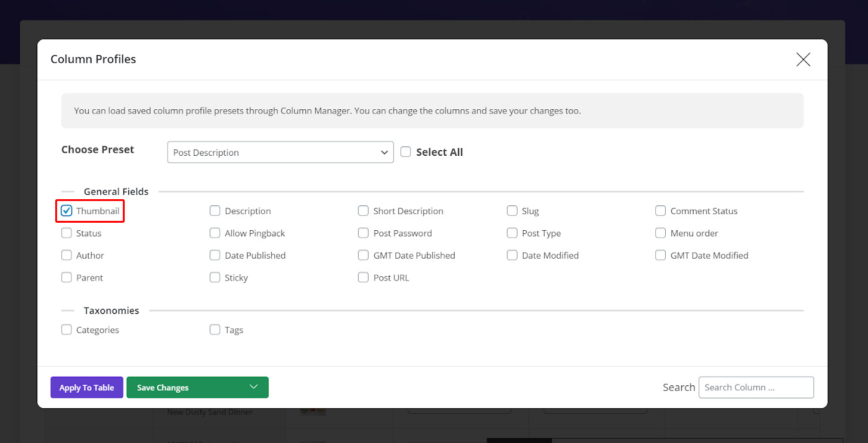
Task: Close the Column Profiles dialog
Action: tap(803, 60)
